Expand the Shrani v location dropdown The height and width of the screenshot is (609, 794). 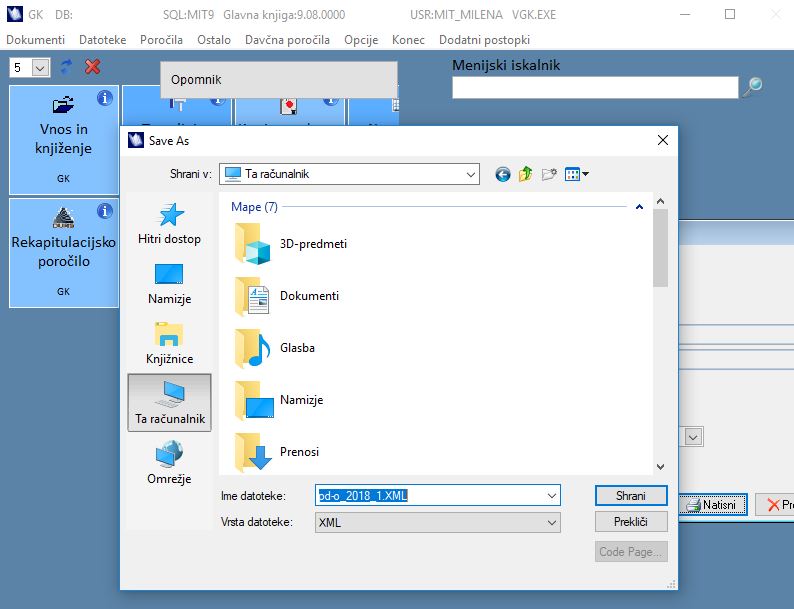tap(470, 175)
